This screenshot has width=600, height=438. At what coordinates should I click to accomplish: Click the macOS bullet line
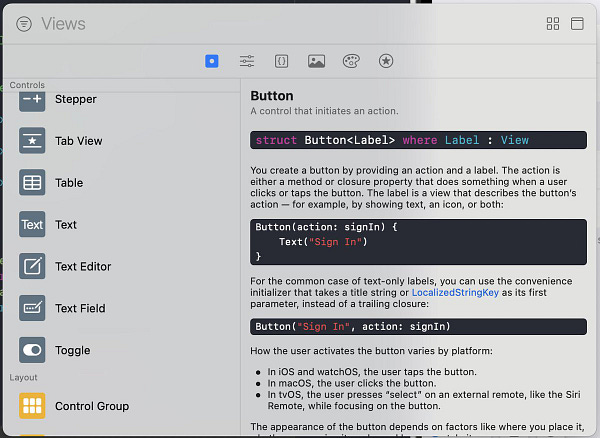352,383
